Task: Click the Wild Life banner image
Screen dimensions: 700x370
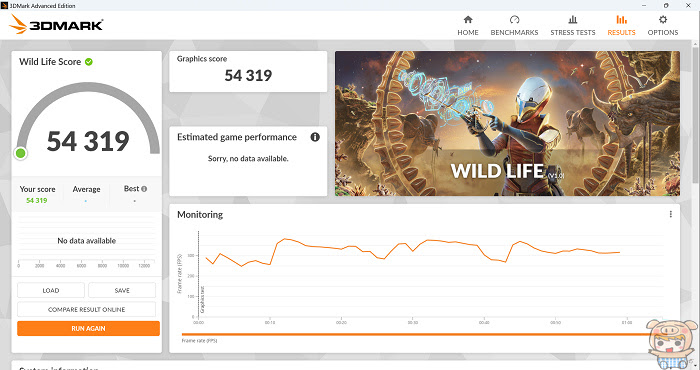Action: click(x=508, y=123)
